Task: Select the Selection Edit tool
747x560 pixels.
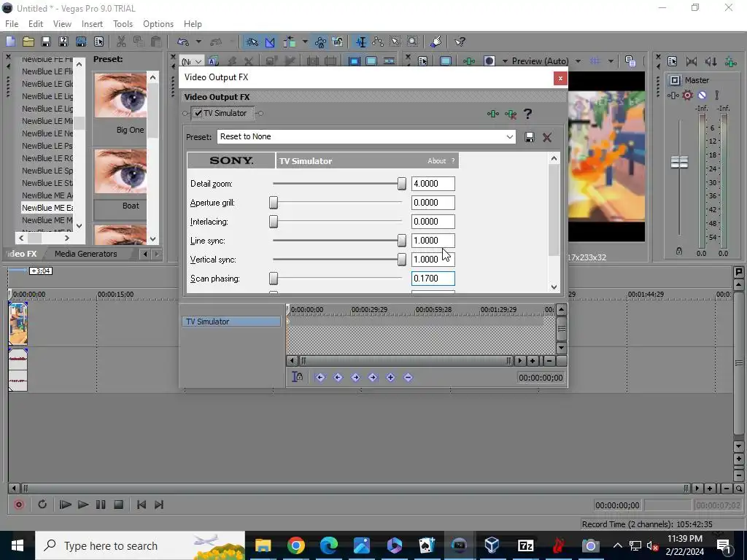Action: [395, 42]
